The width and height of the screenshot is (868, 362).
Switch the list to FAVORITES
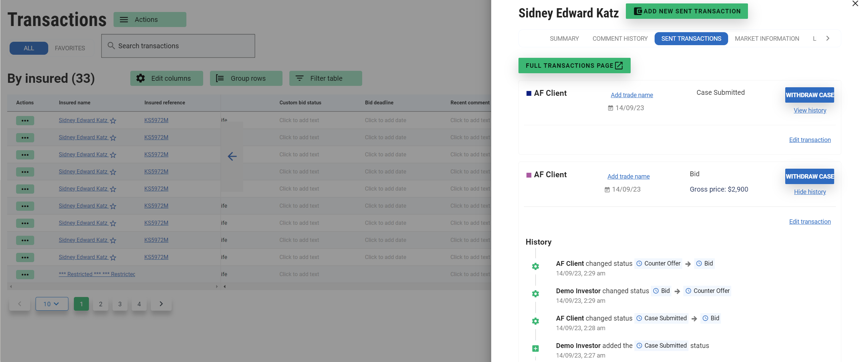(x=70, y=48)
